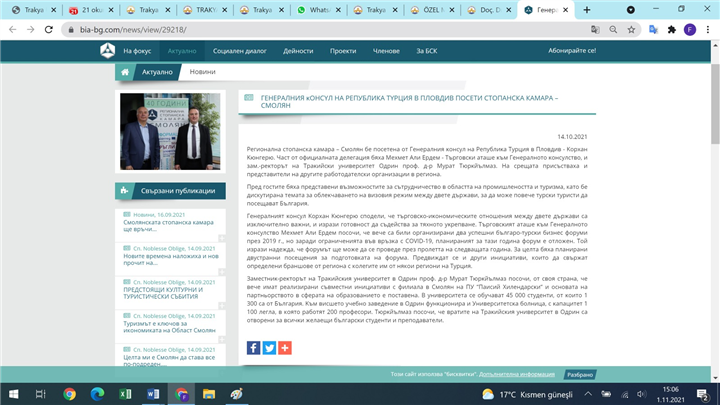Click the network icon in system tray
The width and height of the screenshot is (720, 405).
coord(624,394)
